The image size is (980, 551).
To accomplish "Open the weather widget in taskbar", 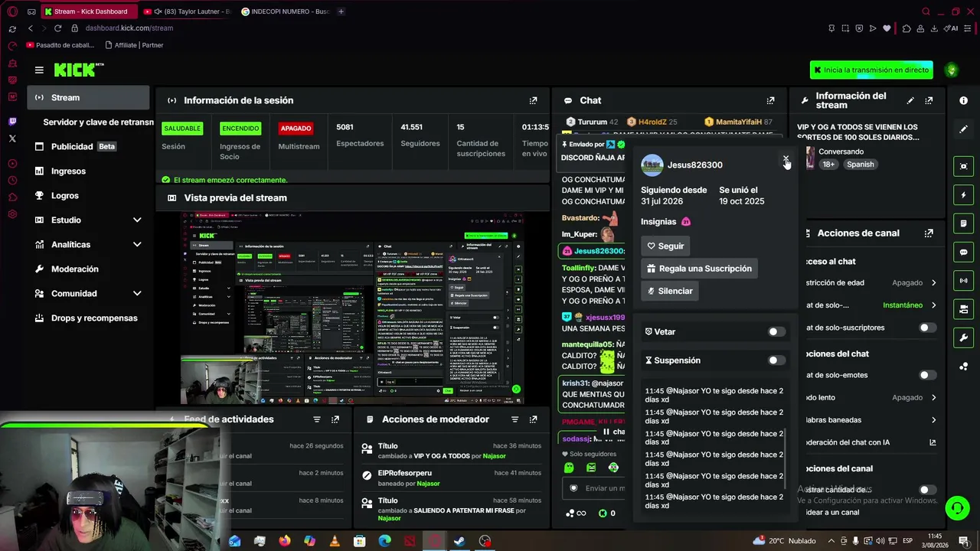I will tap(784, 541).
